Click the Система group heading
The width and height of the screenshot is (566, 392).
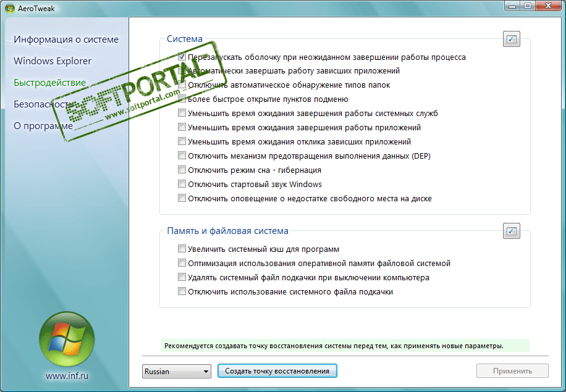[185, 39]
